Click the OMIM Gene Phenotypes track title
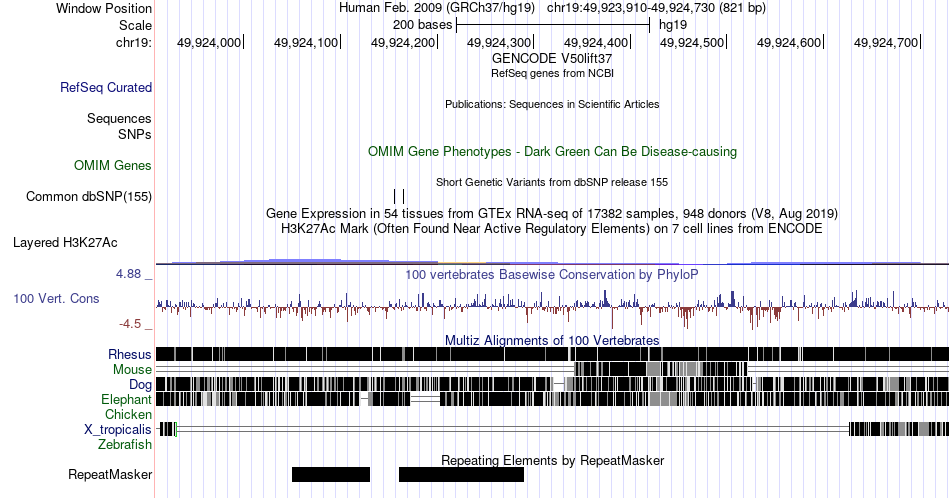Image resolution: width=950 pixels, height=498 pixels. 552,151
